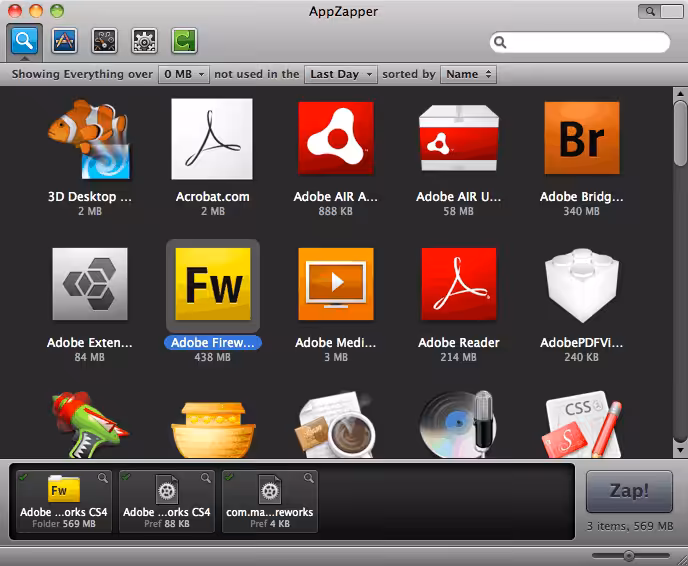Click the green plugins toolbar icon

pos(184,41)
